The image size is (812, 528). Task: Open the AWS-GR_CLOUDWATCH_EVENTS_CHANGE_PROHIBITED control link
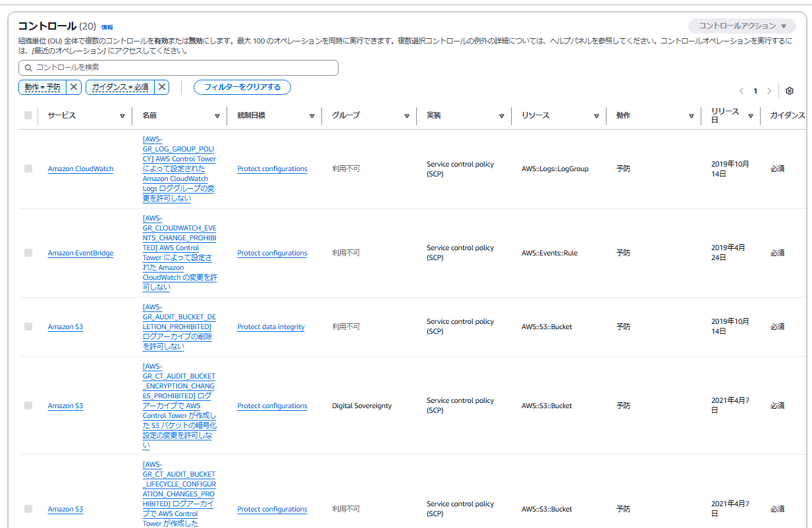pos(180,253)
